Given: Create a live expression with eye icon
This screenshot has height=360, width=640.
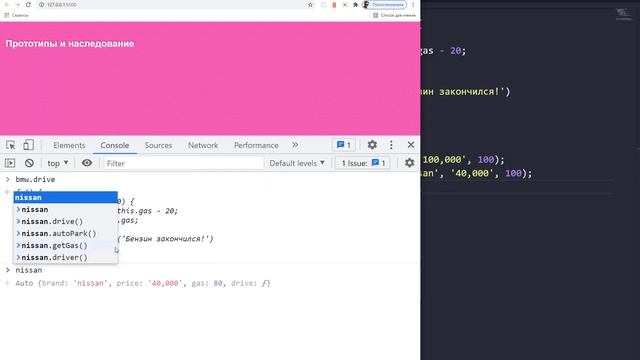Looking at the screenshot, I should click(87, 163).
